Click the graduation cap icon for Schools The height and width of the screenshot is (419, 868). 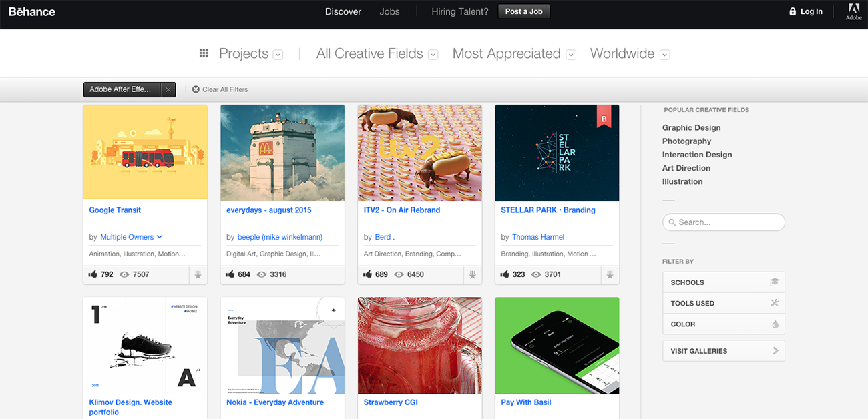pyautogui.click(x=775, y=282)
